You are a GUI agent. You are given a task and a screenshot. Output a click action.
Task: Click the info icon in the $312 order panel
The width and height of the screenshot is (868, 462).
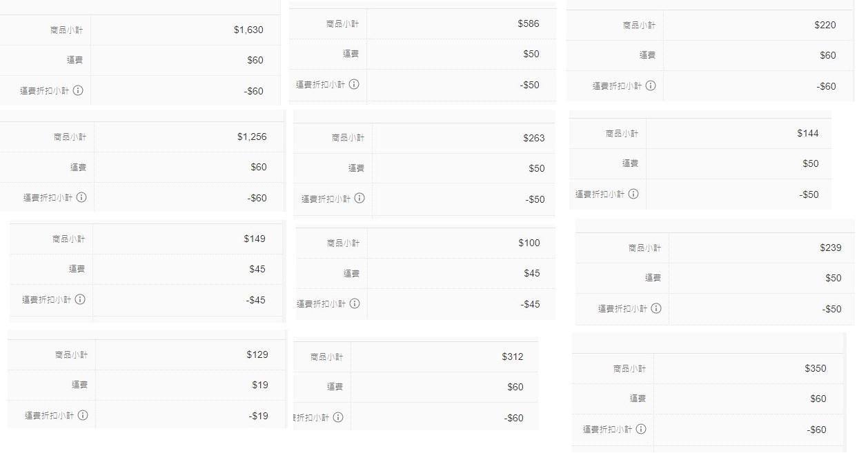coord(338,417)
